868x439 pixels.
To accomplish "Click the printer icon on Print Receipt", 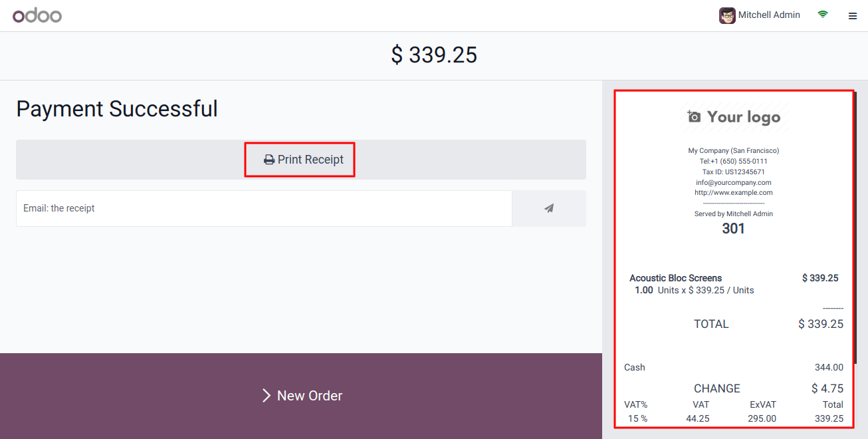I will click(269, 160).
